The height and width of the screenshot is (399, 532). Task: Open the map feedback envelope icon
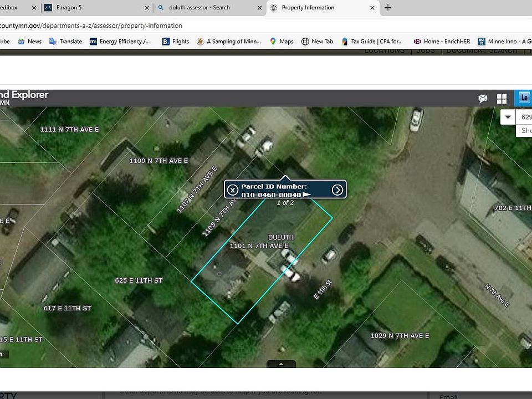[x=483, y=99]
